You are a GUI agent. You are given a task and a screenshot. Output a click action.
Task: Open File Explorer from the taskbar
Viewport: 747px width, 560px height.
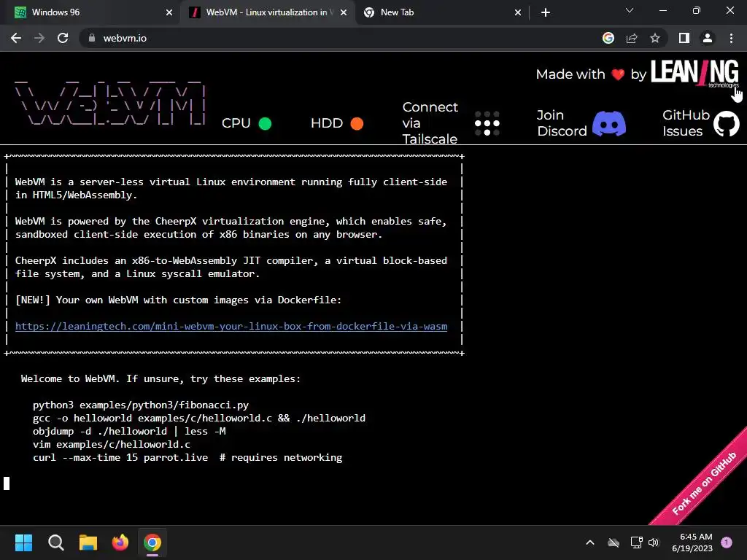pyautogui.click(x=88, y=542)
